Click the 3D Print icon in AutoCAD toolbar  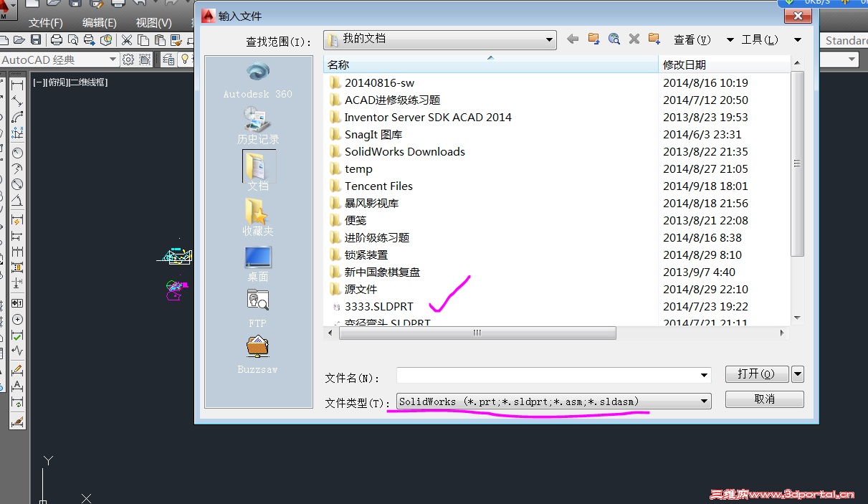106,39
